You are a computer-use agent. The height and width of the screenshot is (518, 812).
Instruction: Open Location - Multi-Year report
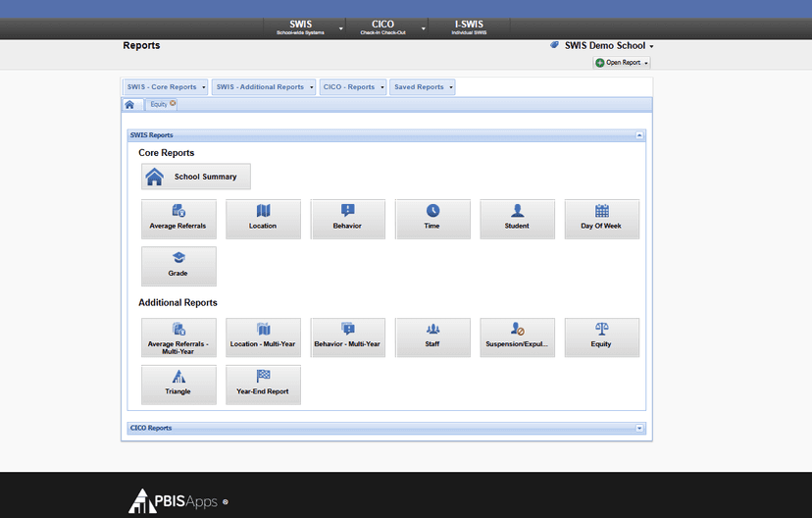pos(263,337)
